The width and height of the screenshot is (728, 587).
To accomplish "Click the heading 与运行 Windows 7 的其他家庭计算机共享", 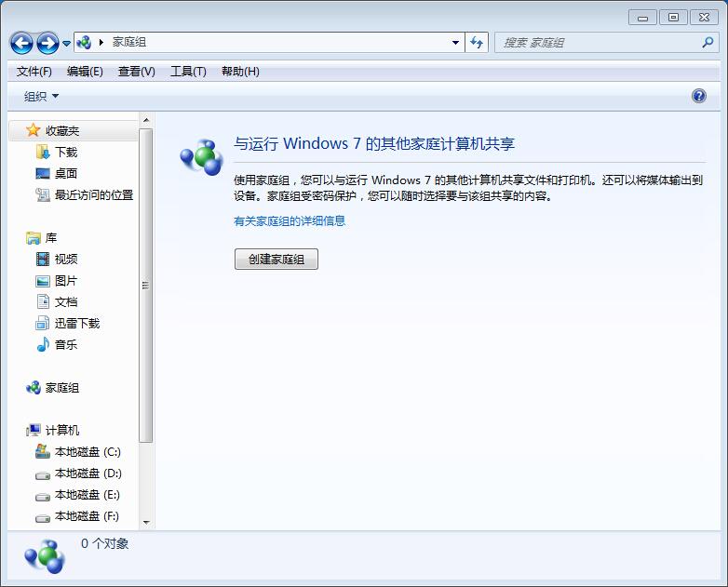I will point(374,143).
